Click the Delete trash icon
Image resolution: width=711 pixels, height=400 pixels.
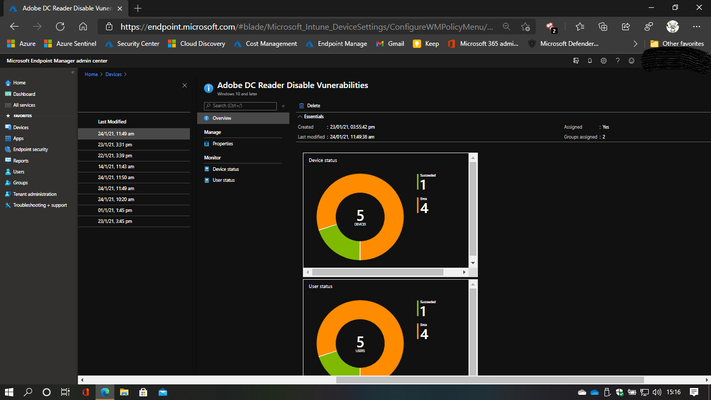pyautogui.click(x=302, y=106)
